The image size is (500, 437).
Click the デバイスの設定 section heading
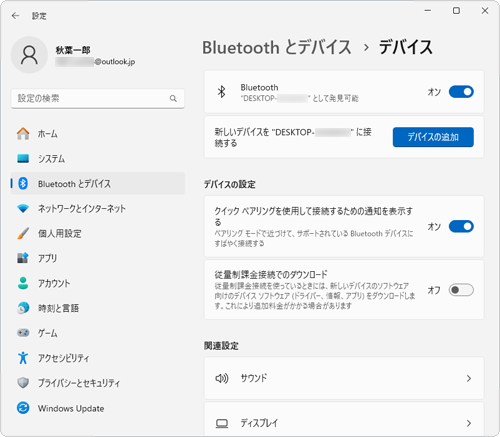click(x=230, y=184)
